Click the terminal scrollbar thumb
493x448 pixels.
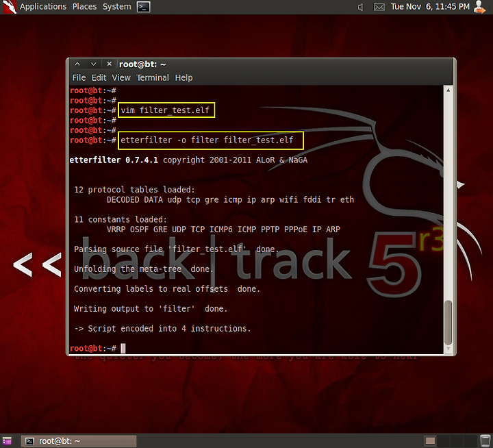[x=448, y=322]
